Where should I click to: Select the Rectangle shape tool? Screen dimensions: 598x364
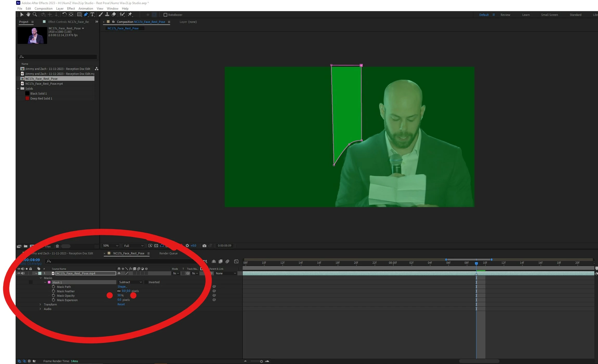click(79, 15)
